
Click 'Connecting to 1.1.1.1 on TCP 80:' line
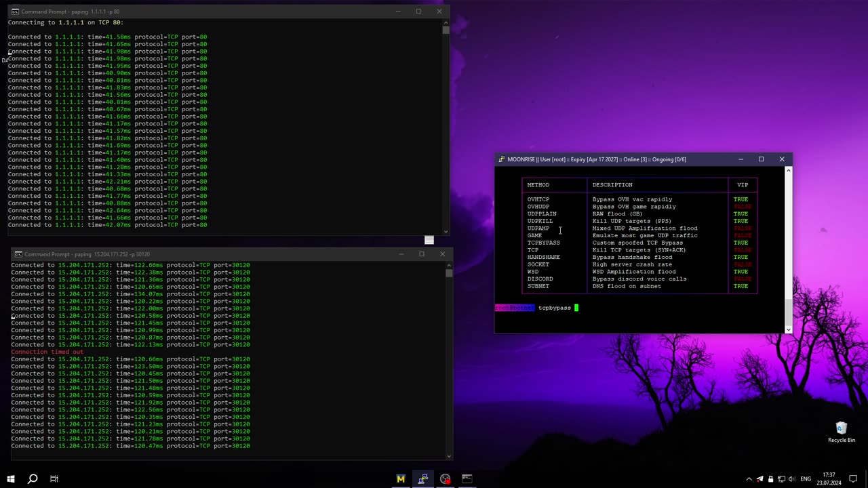pos(66,22)
